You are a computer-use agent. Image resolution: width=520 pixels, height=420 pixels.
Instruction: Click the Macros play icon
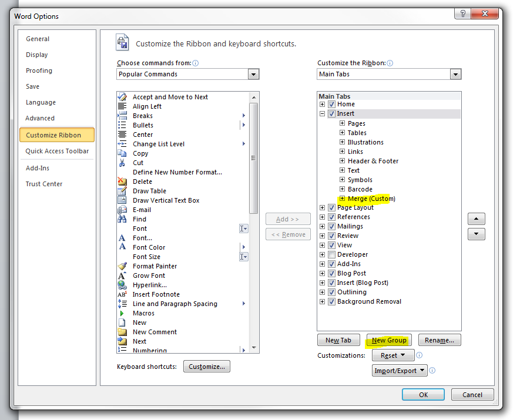122,313
